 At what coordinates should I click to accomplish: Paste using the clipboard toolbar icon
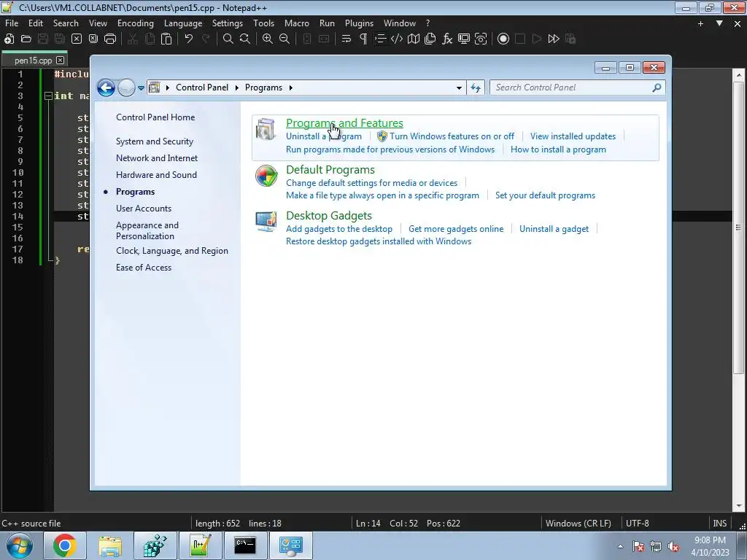pos(166,39)
